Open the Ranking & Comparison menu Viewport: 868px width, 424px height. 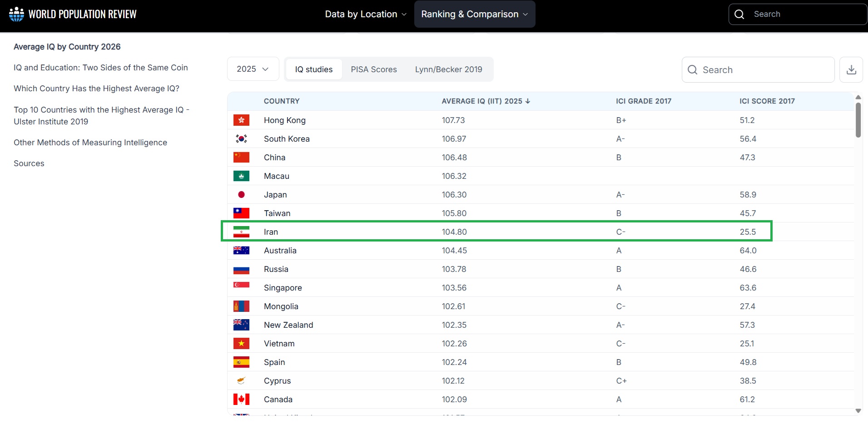[475, 14]
